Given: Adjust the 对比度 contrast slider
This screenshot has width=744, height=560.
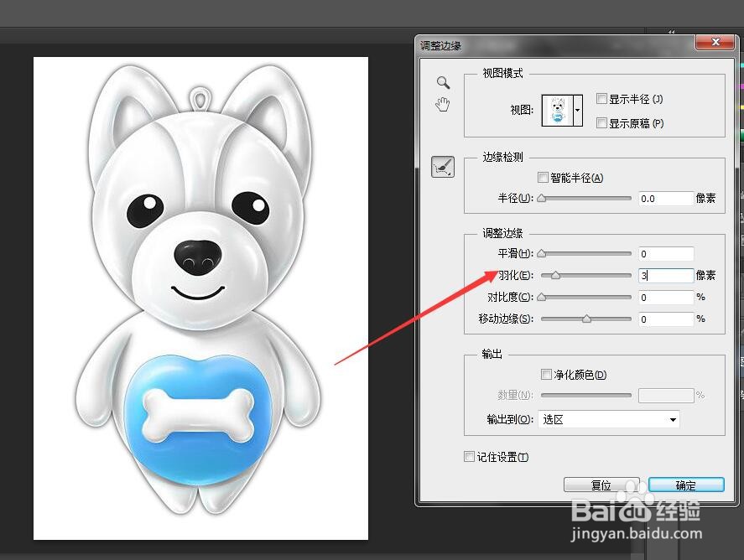Looking at the screenshot, I should 585,297.
